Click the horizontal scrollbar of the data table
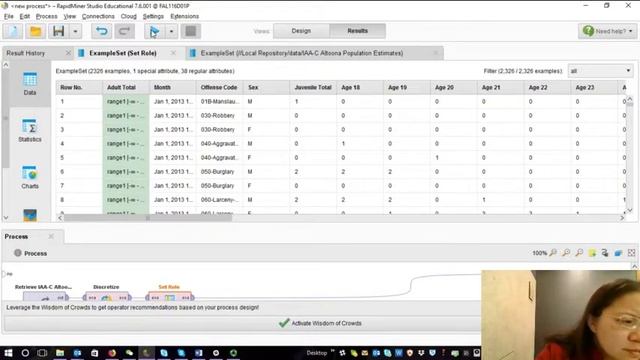The height and width of the screenshot is (360, 640). pos(147,218)
